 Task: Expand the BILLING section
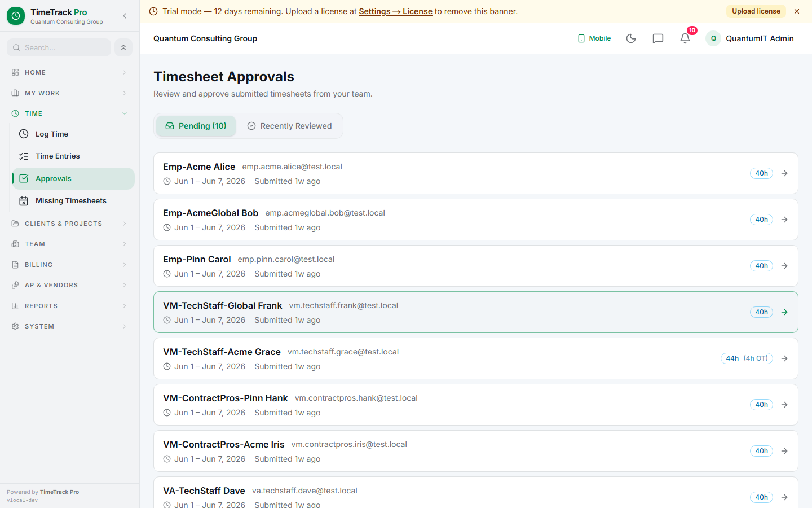click(70, 265)
